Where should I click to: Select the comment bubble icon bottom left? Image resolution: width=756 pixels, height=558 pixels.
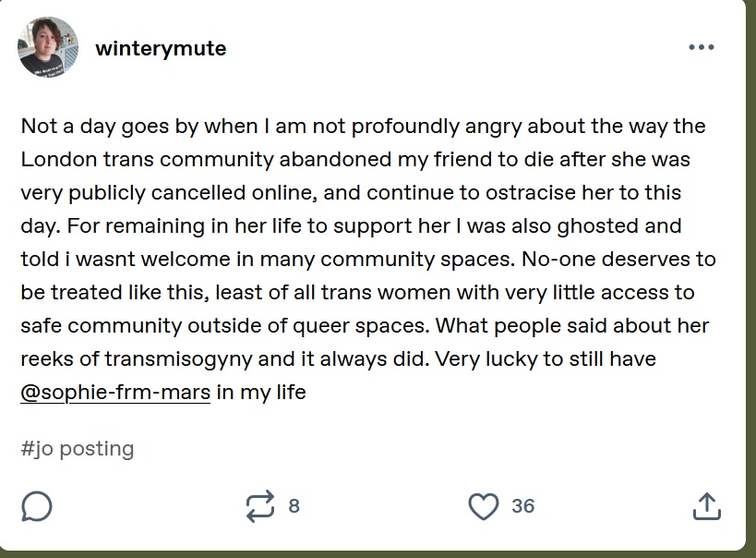pyautogui.click(x=36, y=506)
